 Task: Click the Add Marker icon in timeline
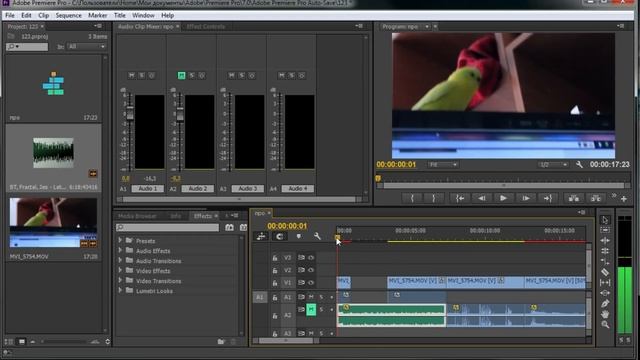tap(299, 236)
